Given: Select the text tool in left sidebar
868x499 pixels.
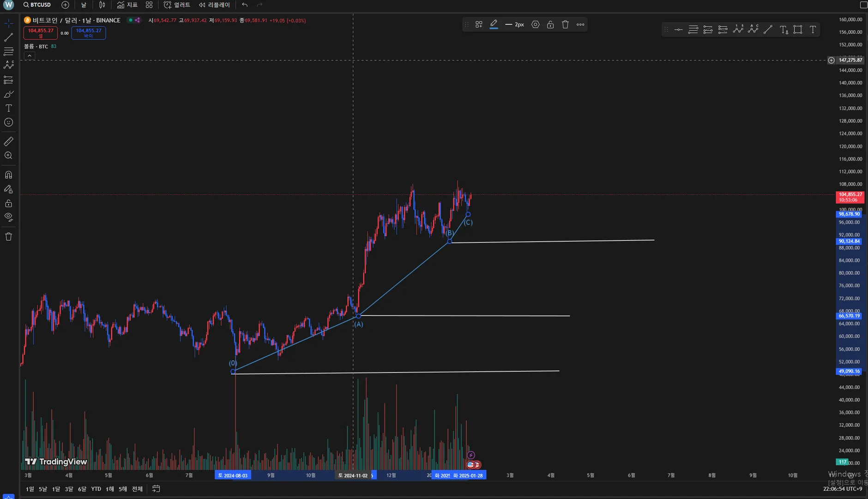Looking at the screenshot, I should pos(8,108).
